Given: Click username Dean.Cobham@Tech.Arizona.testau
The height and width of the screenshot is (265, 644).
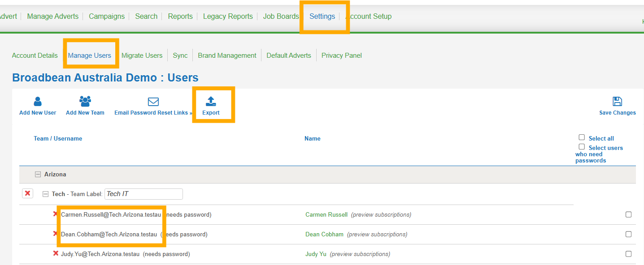Looking at the screenshot, I should coord(109,234).
